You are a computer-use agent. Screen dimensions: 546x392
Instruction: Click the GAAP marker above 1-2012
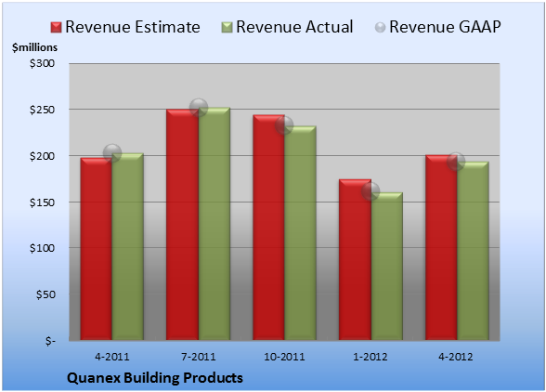(370, 191)
